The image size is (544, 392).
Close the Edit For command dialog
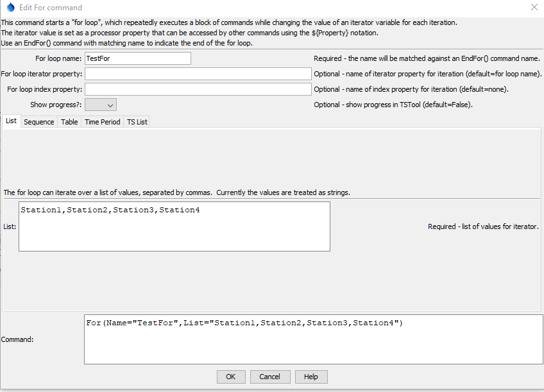click(534, 7)
